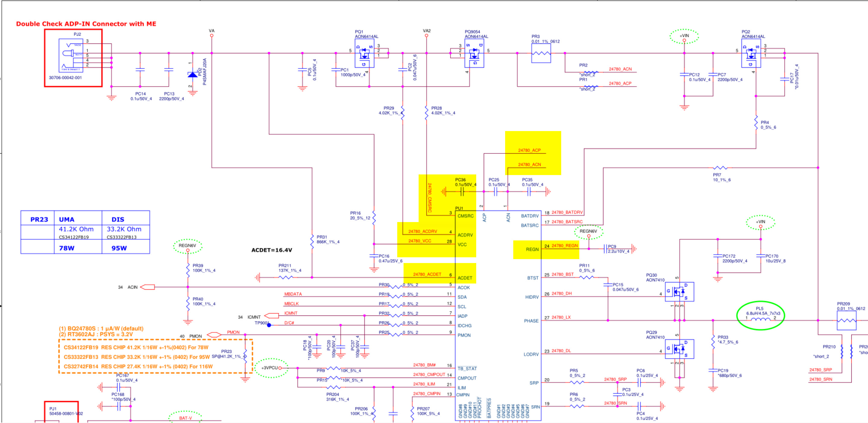This screenshot has height=423, width=868.
Task: Click the 95W cell in PR23 table
Action: 119,248
